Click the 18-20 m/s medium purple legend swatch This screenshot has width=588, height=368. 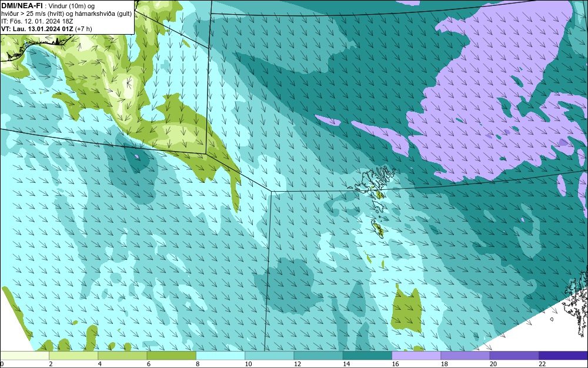pos(465,355)
